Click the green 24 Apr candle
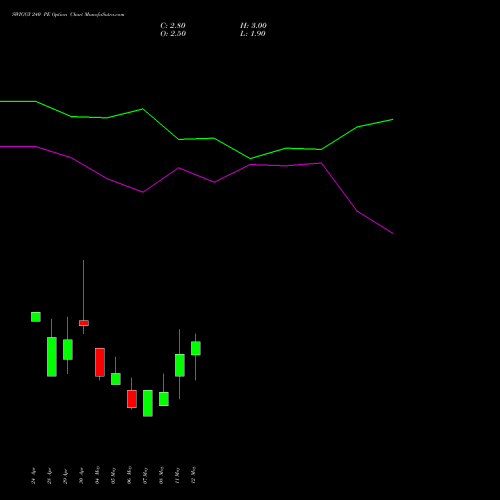 [36, 317]
